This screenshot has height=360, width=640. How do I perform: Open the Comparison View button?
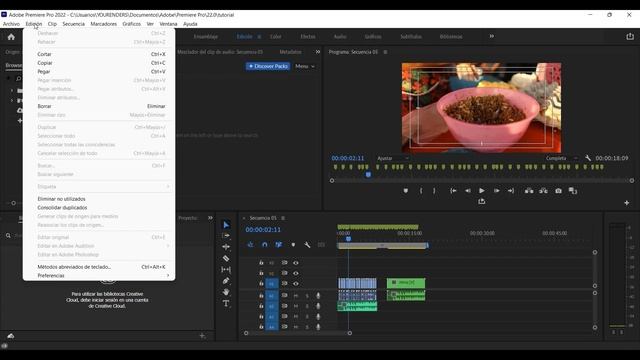[573, 191]
